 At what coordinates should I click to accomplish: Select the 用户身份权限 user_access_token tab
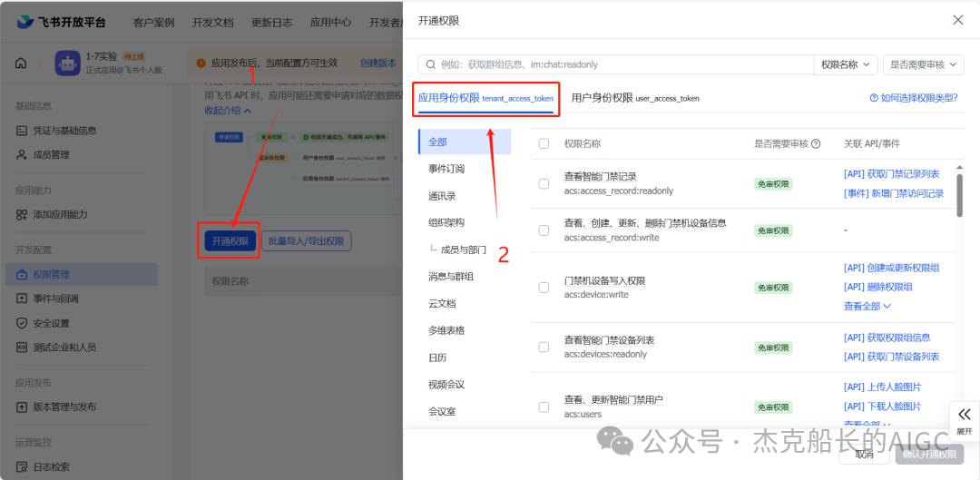[635, 98]
